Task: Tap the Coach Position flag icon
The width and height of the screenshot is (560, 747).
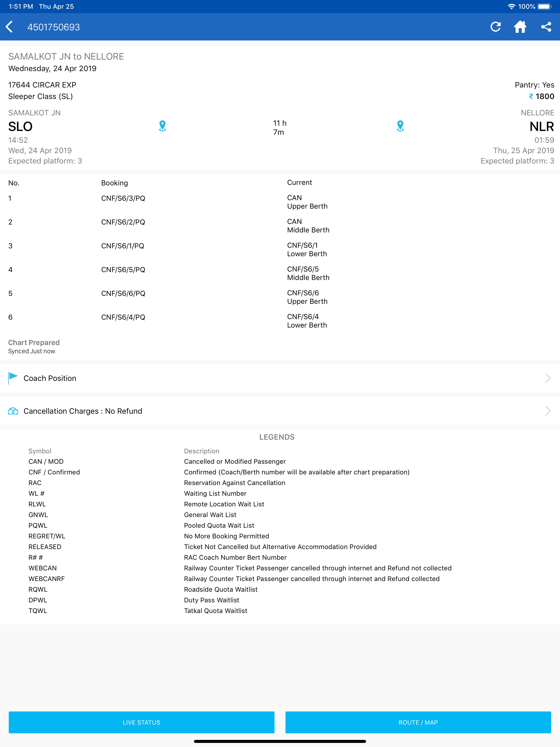Action: point(13,378)
